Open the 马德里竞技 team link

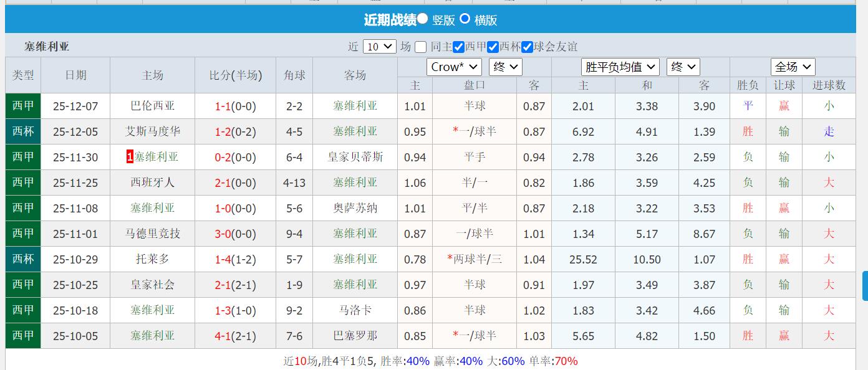152,234
